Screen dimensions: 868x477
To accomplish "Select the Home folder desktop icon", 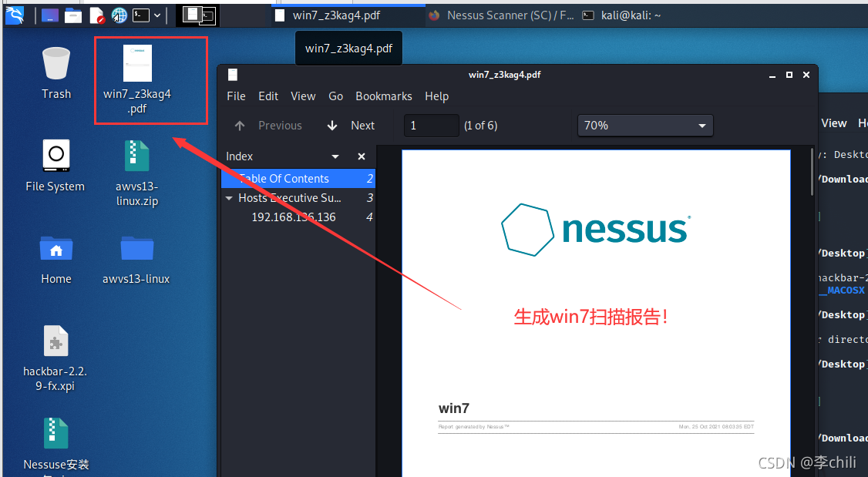I will pyautogui.click(x=56, y=260).
